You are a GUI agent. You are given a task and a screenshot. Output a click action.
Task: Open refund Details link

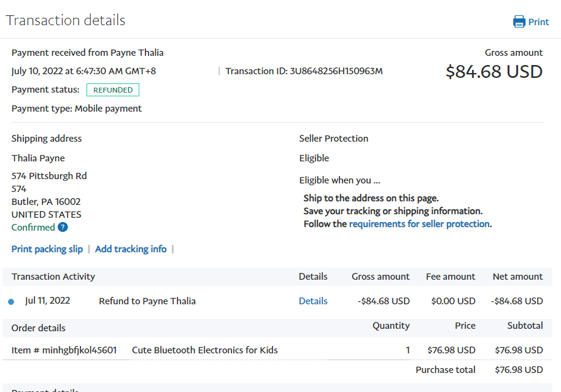(x=313, y=301)
